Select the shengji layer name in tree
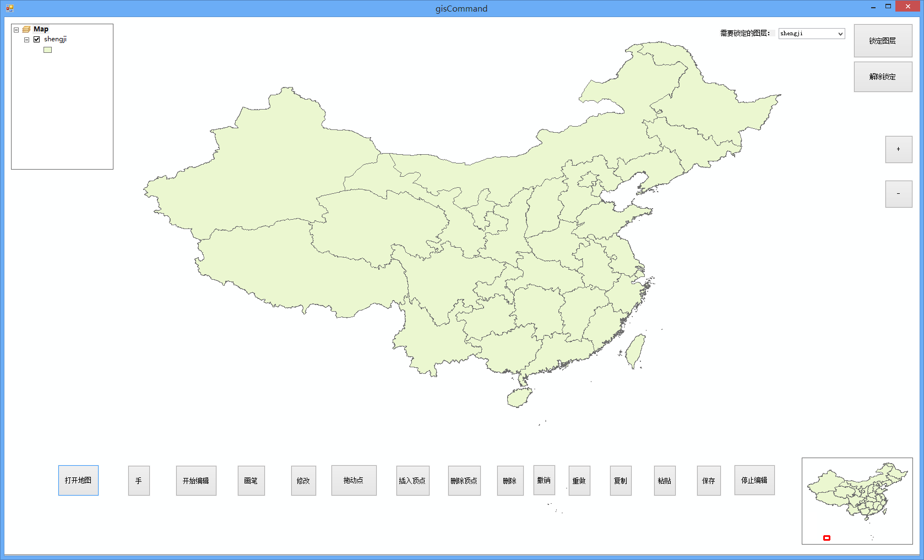The image size is (924, 560). (x=55, y=39)
